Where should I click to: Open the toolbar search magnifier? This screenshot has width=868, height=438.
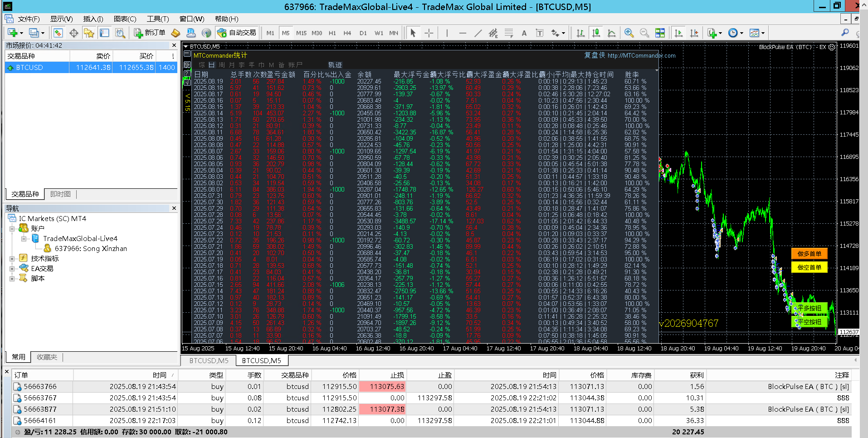[845, 33]
